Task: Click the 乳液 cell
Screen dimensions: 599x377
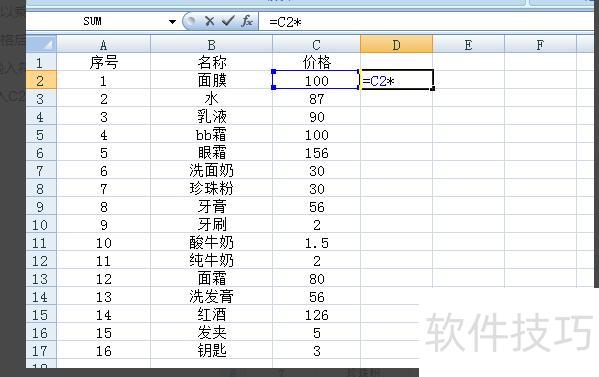Action: tap(212, 116)
